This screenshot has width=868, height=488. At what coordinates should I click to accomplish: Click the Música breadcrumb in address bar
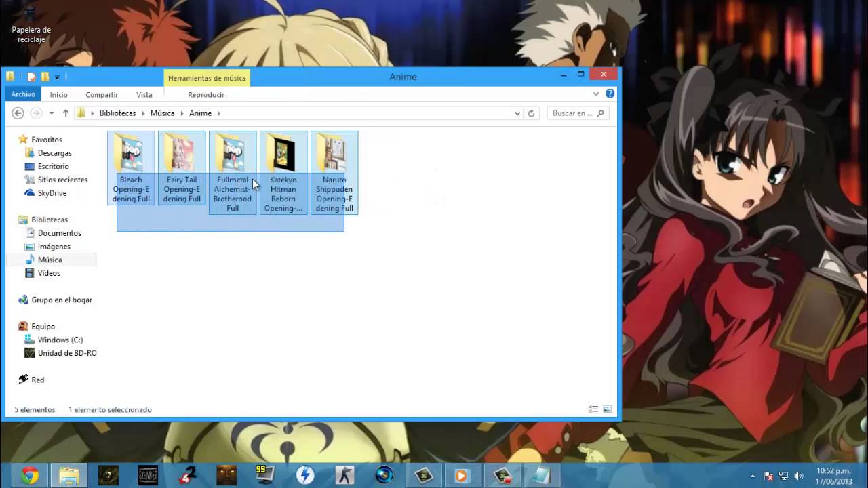[162, 113]
